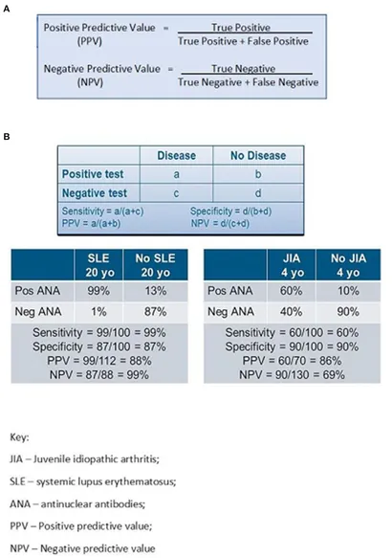The width and height of the screenshot is (392, 558).
Task: Click the JIA 4 yo header cell
Action: [291, 265]
